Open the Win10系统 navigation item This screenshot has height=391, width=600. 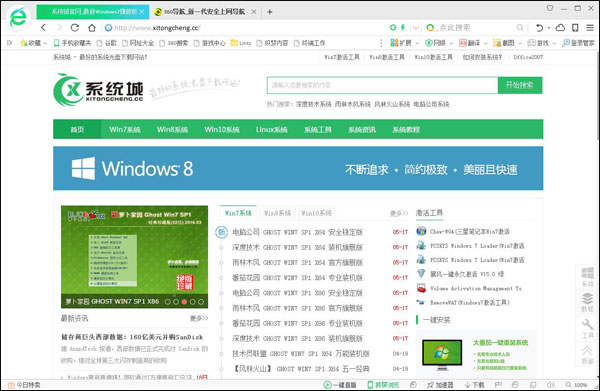[222, 129]
